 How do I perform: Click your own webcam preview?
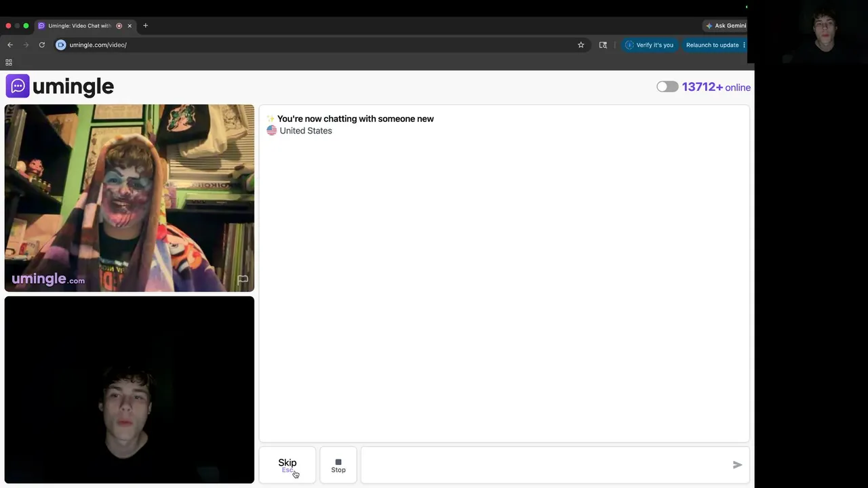click(130, 390)
